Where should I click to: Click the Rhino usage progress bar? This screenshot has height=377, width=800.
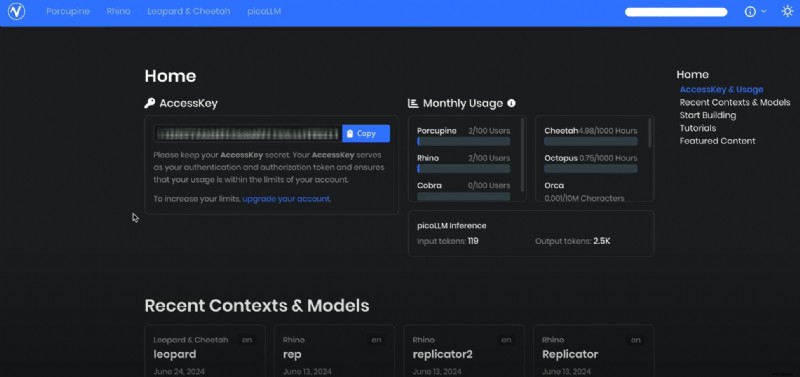point(463,168)
